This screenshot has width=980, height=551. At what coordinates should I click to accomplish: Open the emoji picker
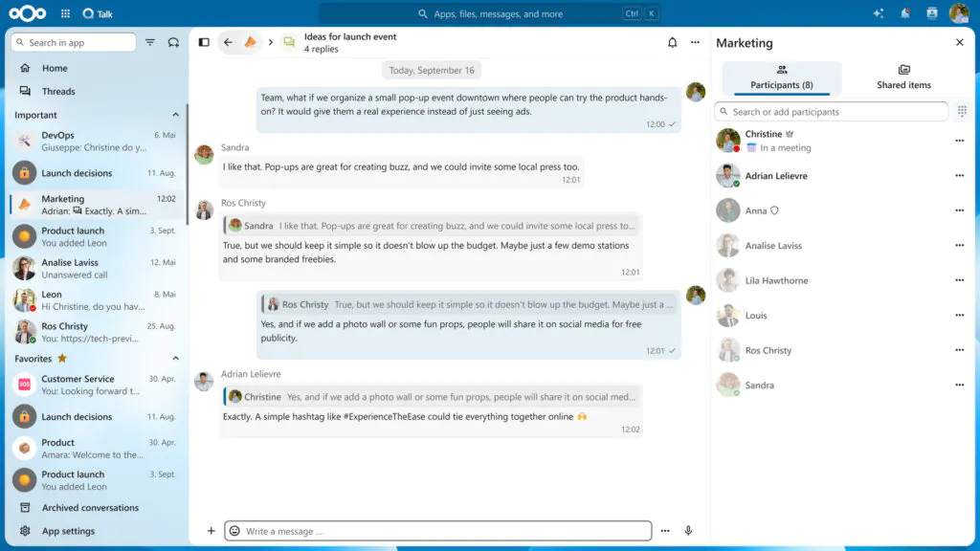pyautogui.click(x=235, y=531)
